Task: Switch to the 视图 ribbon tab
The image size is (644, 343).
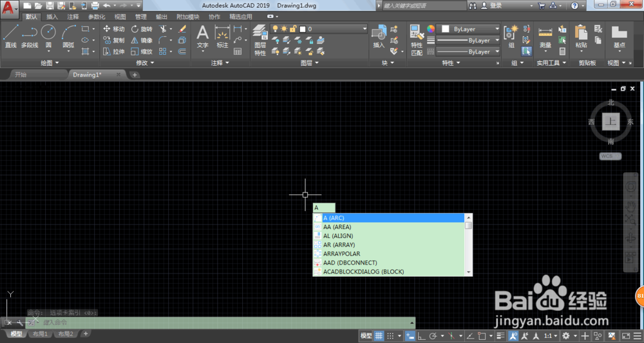Action: [120, 17]
